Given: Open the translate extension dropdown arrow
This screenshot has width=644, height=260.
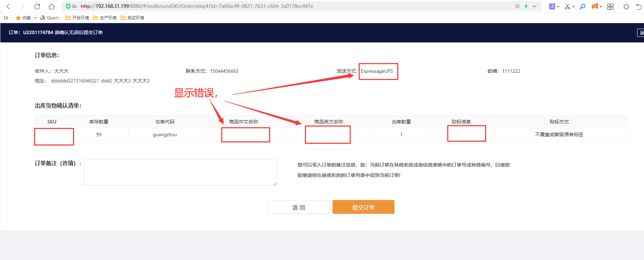Looking at the screenshot, I should click(558, 7).
